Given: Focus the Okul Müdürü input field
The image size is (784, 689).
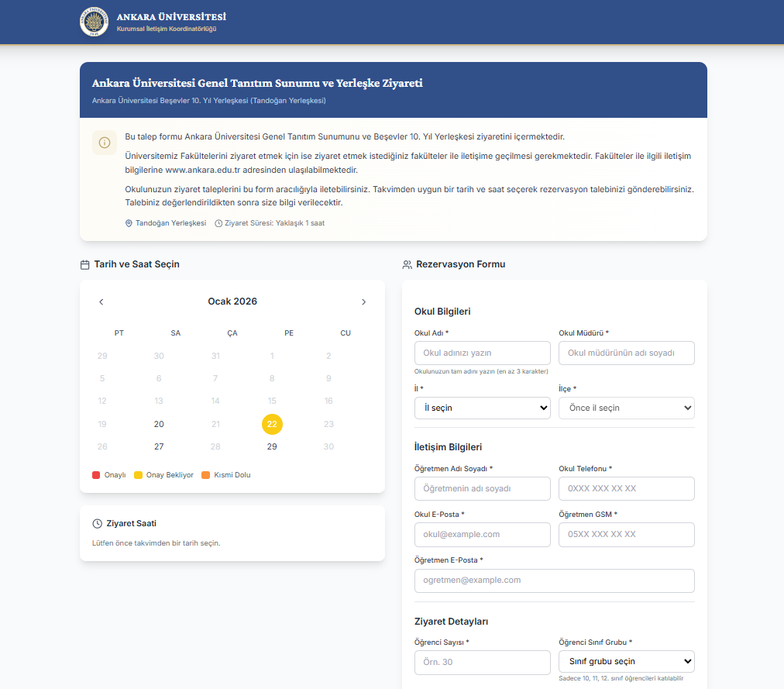Looking at the screenshot, I should pyautogui.click(x=627, y=353).
